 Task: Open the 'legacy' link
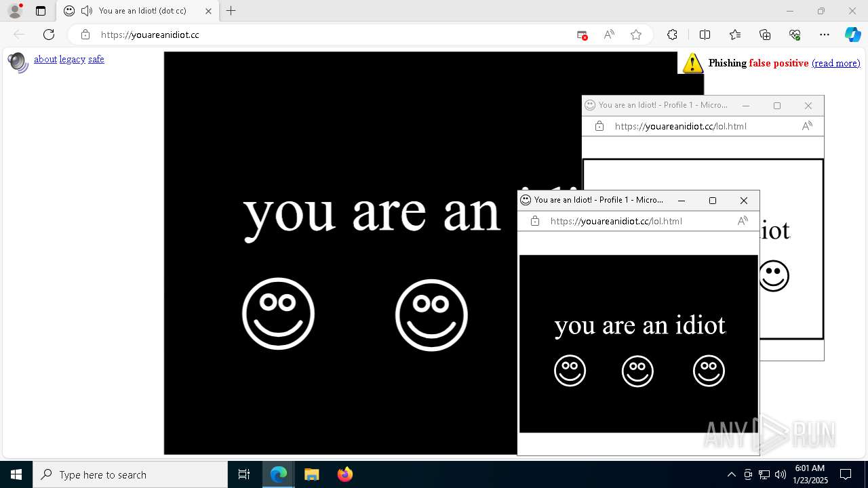pyautogui.click(x=73, y=59)
